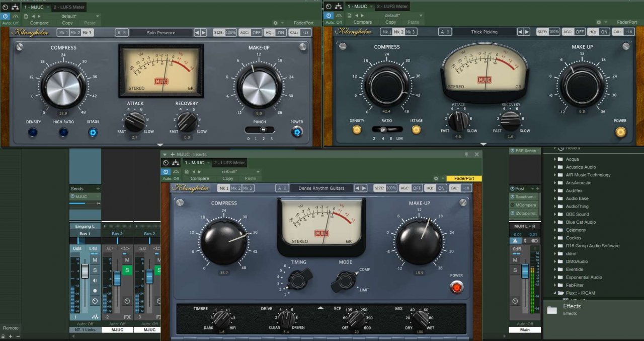Pin the MJUC Inserts window
Image resolution: width=644 pixels, height=341 pixels.
pyautogui.click(x=466, y=154)
